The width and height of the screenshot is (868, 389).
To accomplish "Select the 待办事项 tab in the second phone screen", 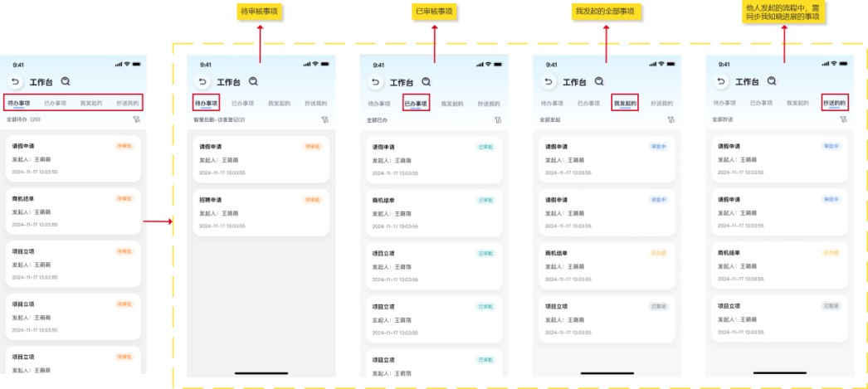I will tap(207, 103).
